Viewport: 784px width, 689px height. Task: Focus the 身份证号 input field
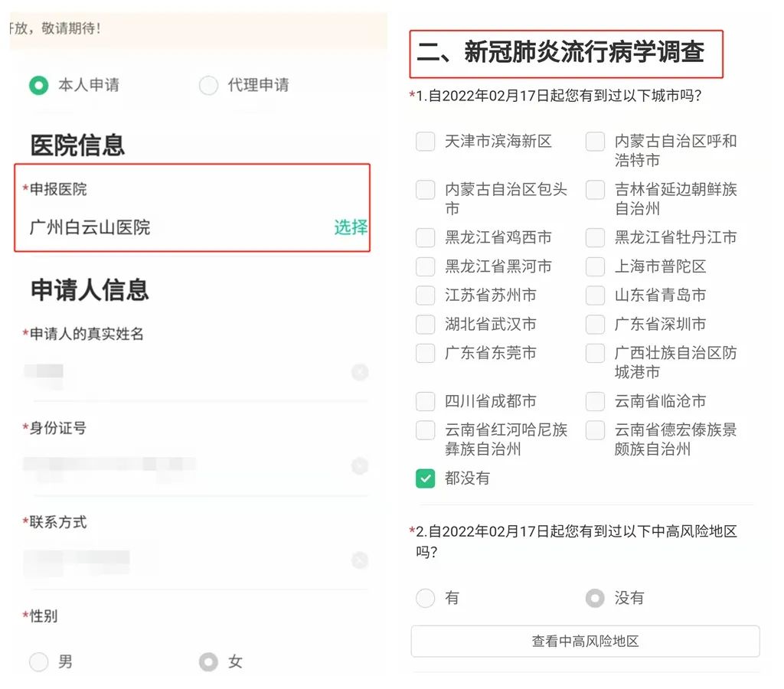pyautogui.click(x=185, y=465)
